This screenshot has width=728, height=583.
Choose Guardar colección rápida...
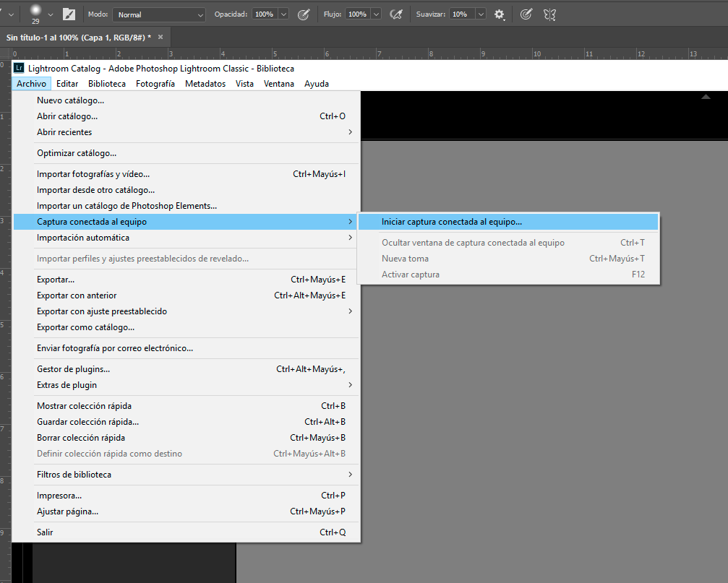(x=187, y=422)
